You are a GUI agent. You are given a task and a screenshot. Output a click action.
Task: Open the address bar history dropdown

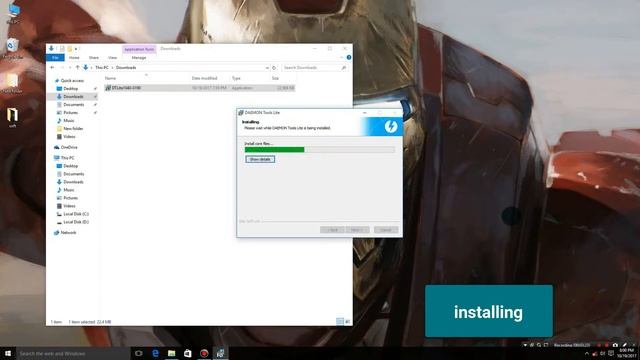pyautogui.click(x=267, y=68)
